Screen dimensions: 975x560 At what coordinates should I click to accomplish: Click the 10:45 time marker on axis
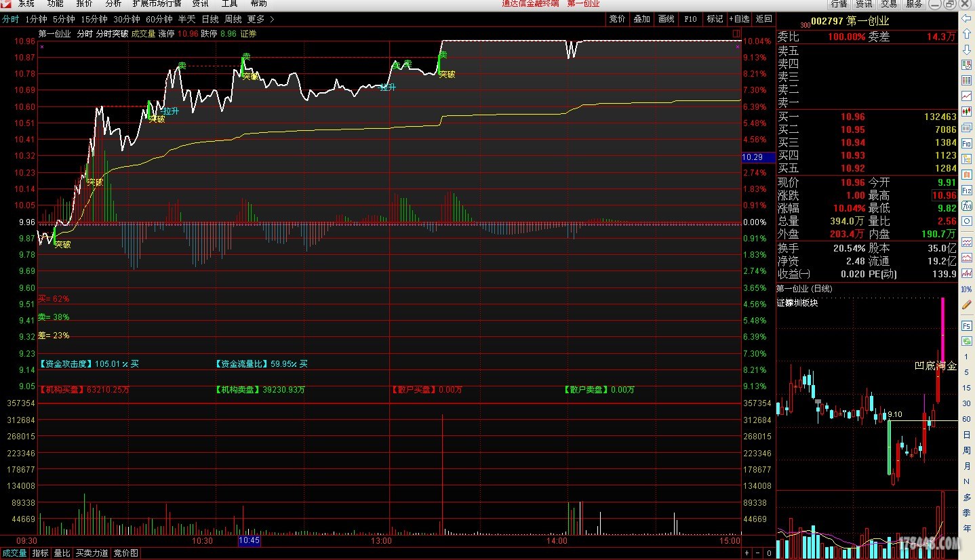(249, 541)
